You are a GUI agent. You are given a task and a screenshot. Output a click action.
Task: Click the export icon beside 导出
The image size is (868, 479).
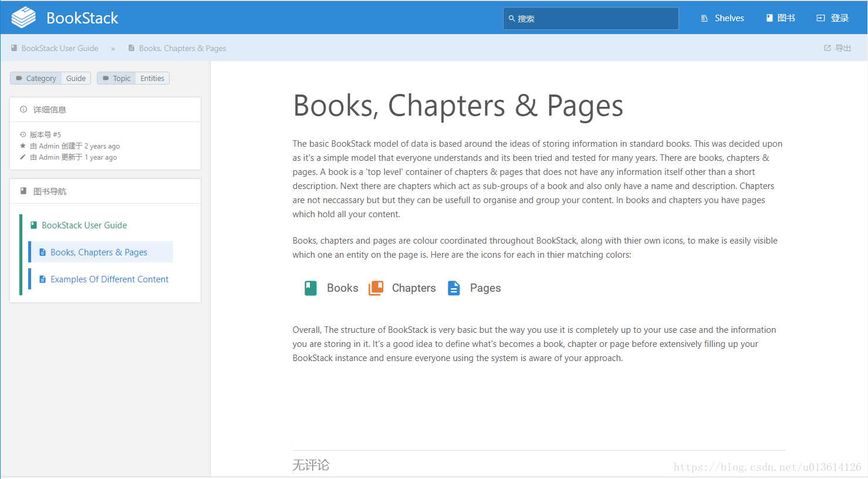828,48
